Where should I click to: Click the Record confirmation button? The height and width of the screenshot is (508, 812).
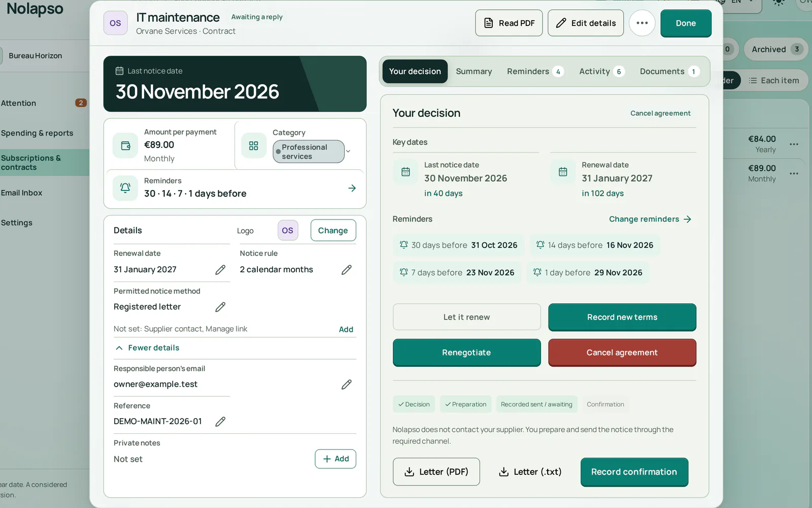click(x=634, y=472)
